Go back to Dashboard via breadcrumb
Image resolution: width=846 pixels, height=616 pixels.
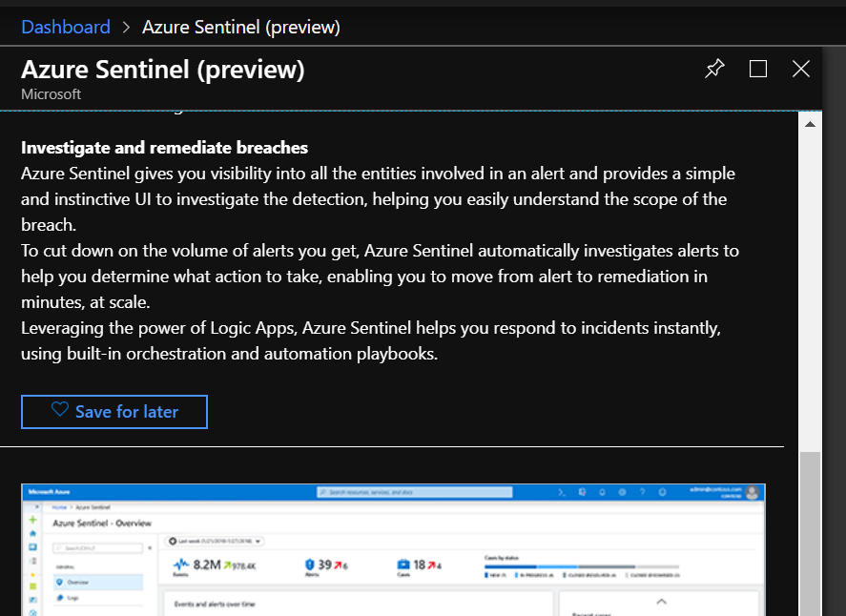[x=66, y=27]
